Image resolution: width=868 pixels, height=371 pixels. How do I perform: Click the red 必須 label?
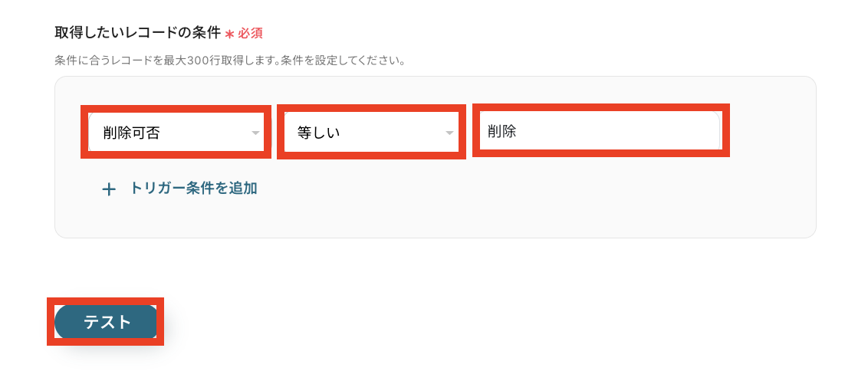(x=250, y=33)
